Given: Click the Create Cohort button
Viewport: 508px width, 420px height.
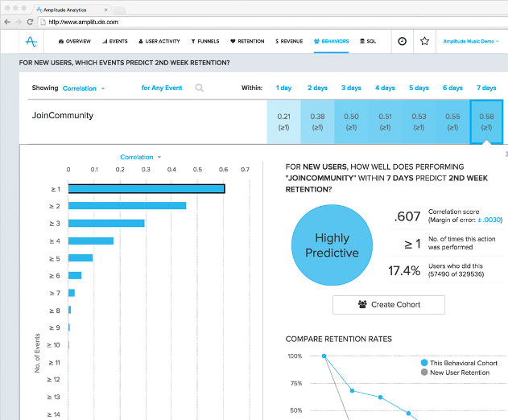Looking at the screenshot, I should click(388, 304).
